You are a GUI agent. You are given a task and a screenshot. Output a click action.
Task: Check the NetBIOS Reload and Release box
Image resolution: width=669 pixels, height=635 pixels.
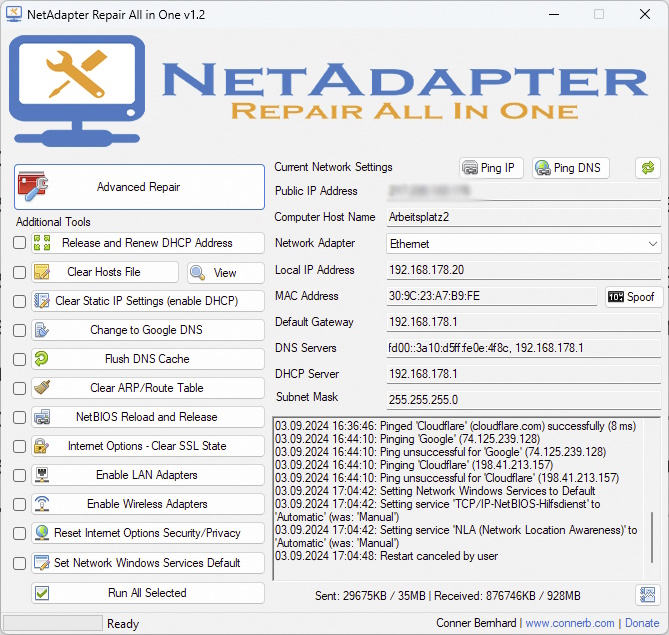(19, 417)
